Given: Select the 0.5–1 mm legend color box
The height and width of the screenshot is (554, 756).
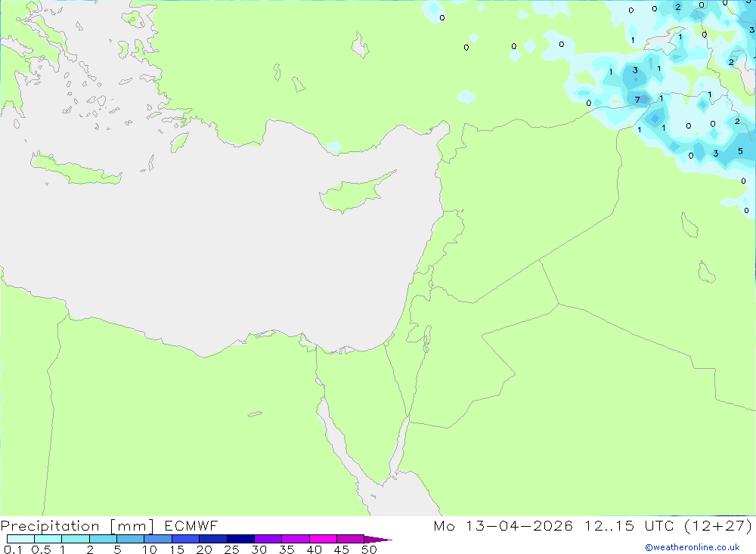Looking at the screenshot, I should point(48,539).
